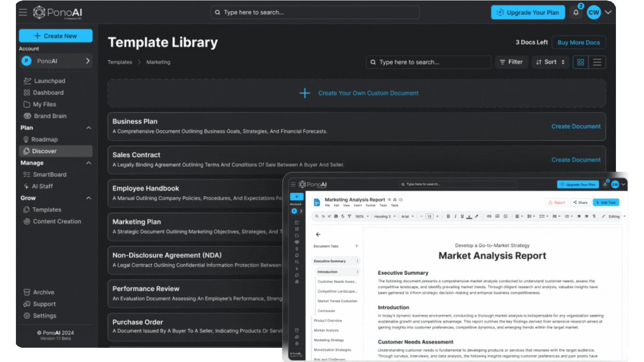Click the notification bell icon
644x362 pixels.
coord(576,13)
